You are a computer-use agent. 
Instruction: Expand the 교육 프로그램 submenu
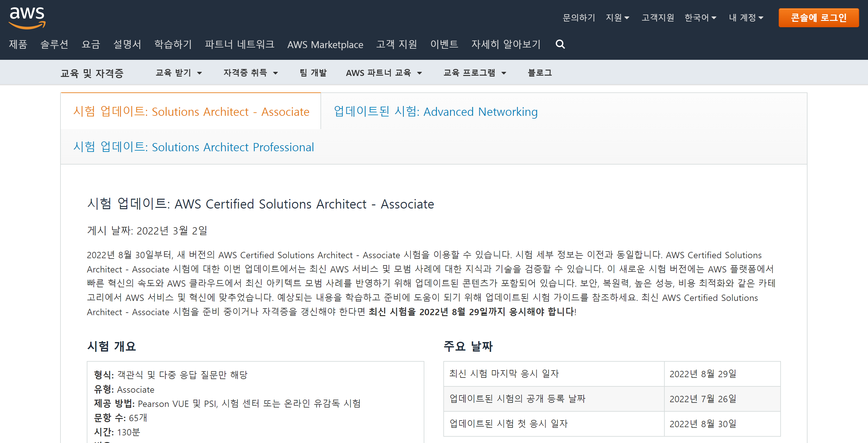coord(474,73)
